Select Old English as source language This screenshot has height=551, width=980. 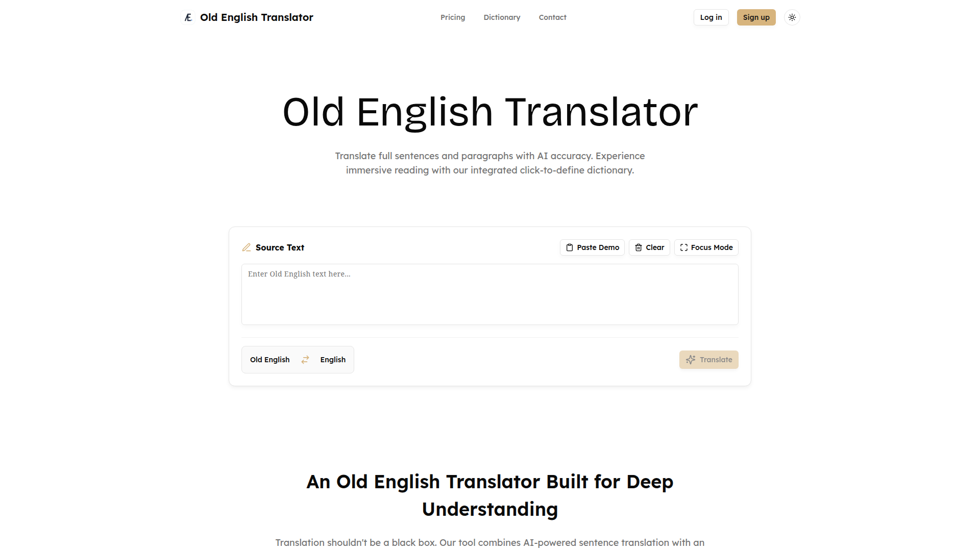(x=269, y=360)
